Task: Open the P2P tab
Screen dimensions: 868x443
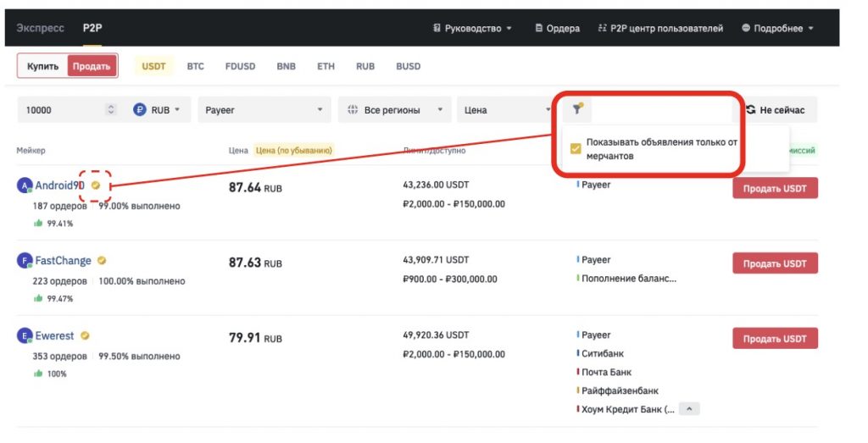Action: (92, 28)
